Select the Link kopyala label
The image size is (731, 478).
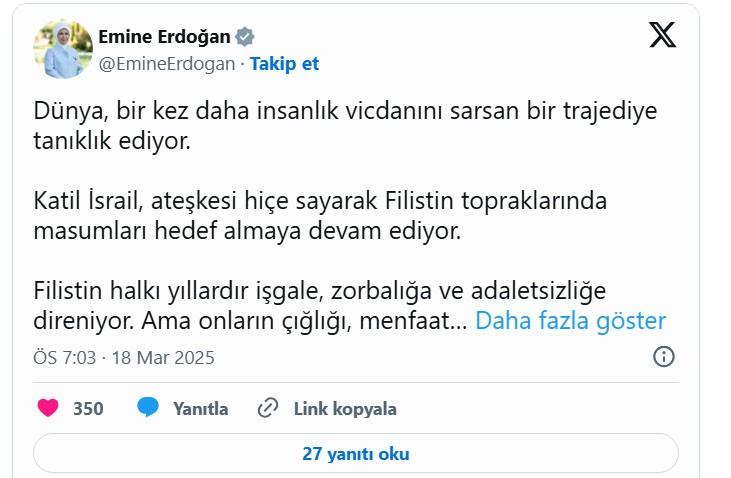point(345,408)
